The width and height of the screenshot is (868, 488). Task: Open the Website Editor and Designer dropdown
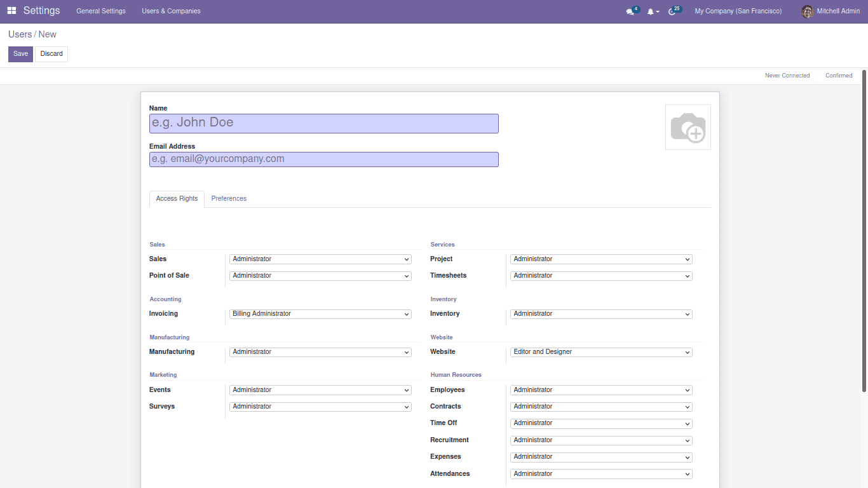(601, 352)
